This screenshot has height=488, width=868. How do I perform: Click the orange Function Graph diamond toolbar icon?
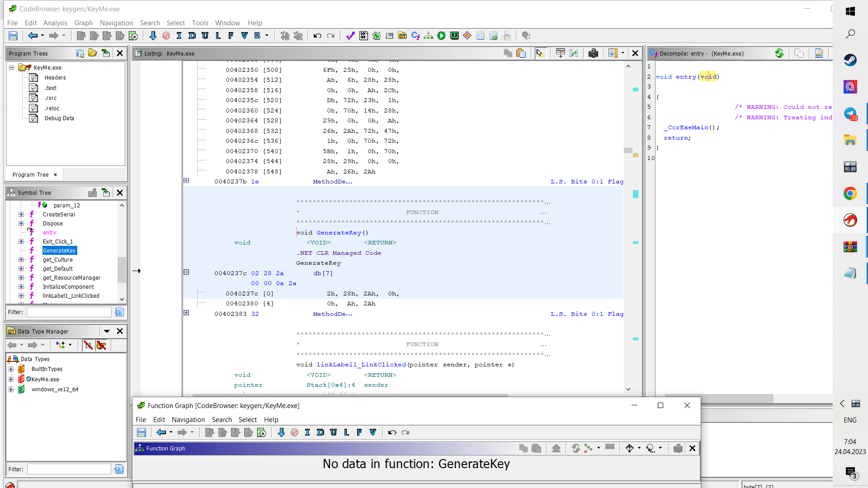point(467,36)
